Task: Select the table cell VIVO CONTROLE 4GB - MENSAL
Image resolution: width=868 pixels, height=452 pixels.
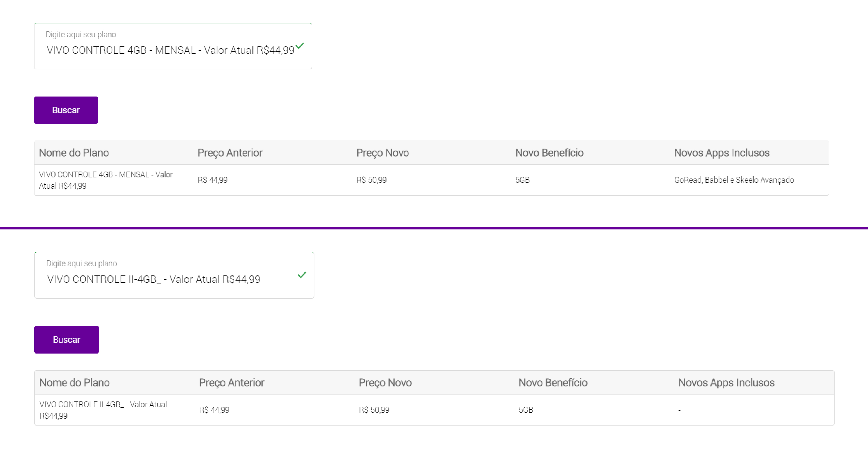Action: (x=106, y=180)
